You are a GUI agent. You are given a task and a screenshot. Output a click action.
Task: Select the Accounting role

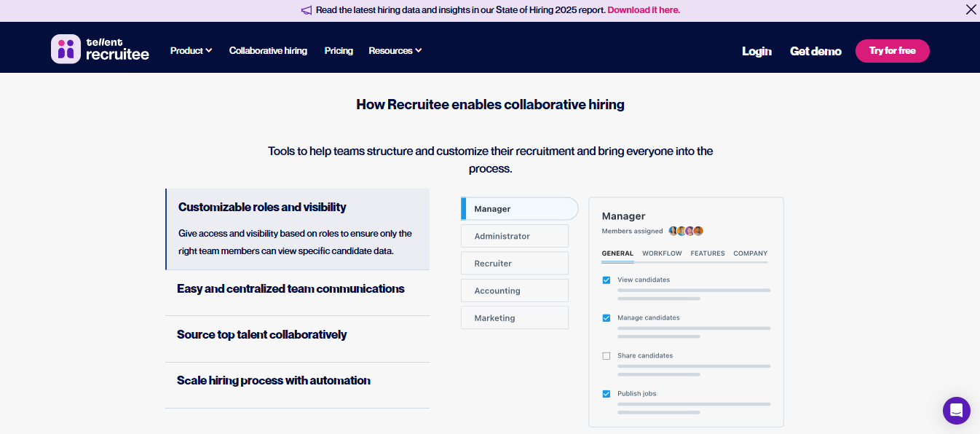(515, 291)
